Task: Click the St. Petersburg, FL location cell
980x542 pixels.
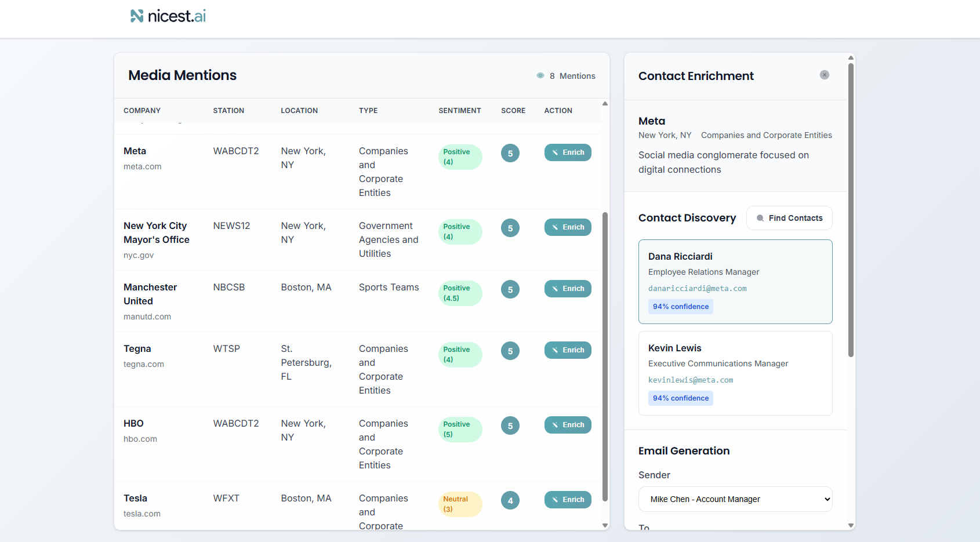Action: pyautogui.click(x=306, y=362)
